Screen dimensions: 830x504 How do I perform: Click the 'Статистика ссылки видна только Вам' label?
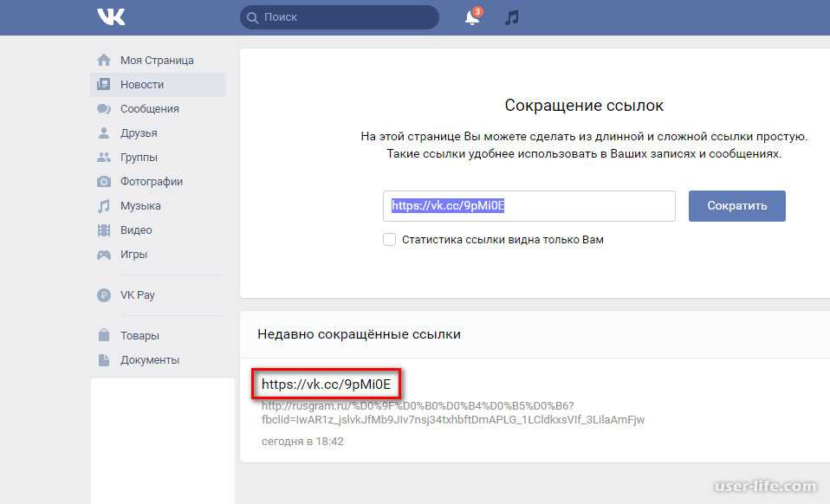[x=503, y=240]
